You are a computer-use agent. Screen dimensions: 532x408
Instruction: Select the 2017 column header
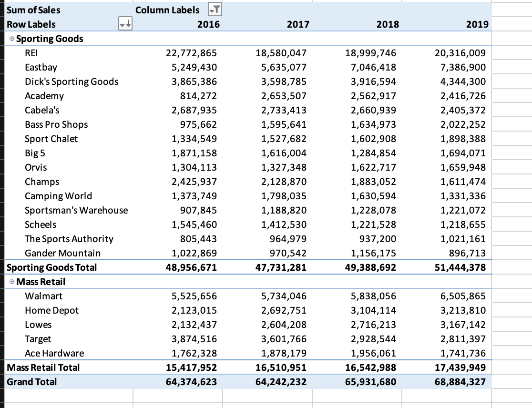(298, 24)
